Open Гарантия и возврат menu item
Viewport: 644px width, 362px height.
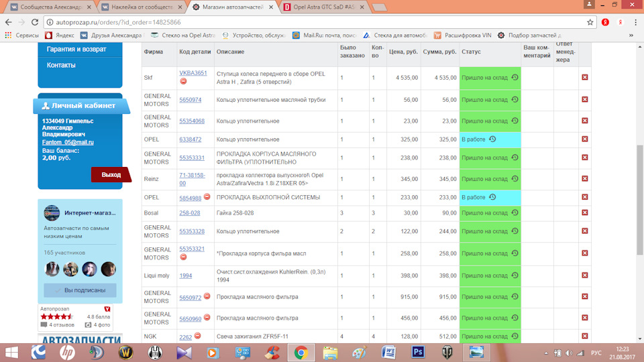click(76, 49)
